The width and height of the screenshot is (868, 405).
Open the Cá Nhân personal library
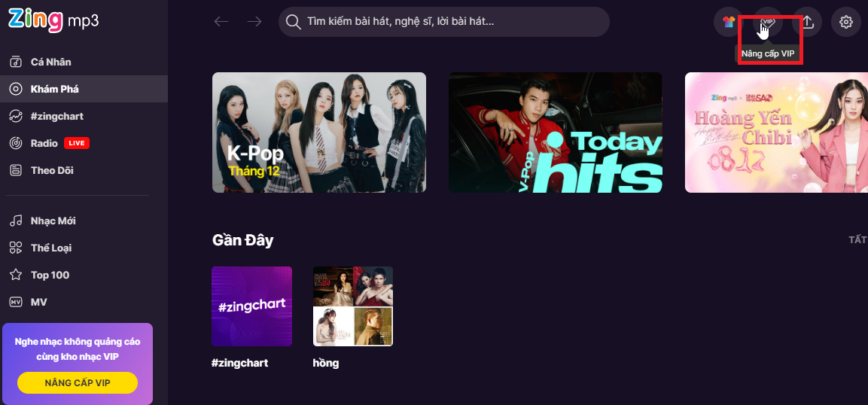click(x=51, y=62)
